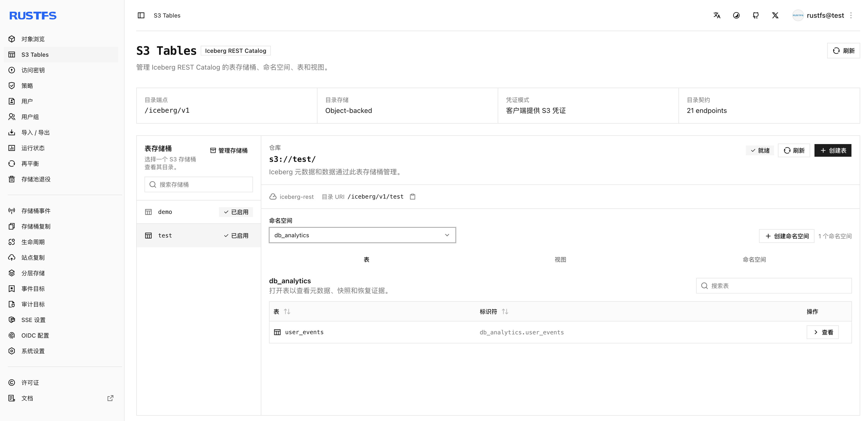Click the 导入 / 导出 icon
Viewport: 868px width, 421px height.
point(12,132)
